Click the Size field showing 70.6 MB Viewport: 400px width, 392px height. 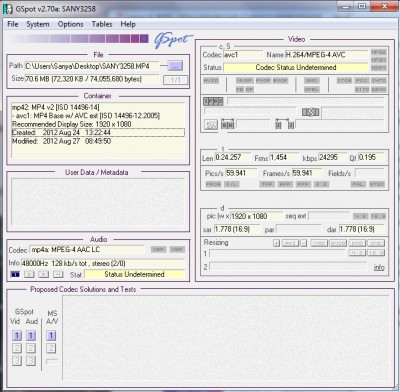[x=92, y=79]
